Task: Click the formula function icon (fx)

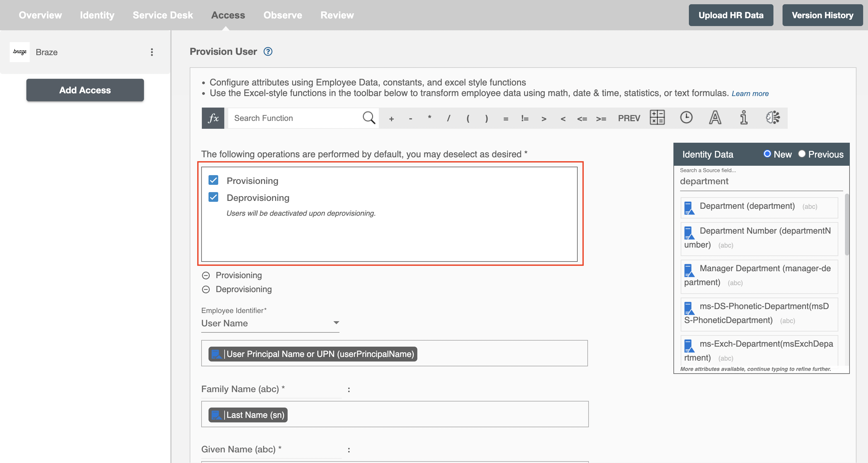Action: click(212, 118)
